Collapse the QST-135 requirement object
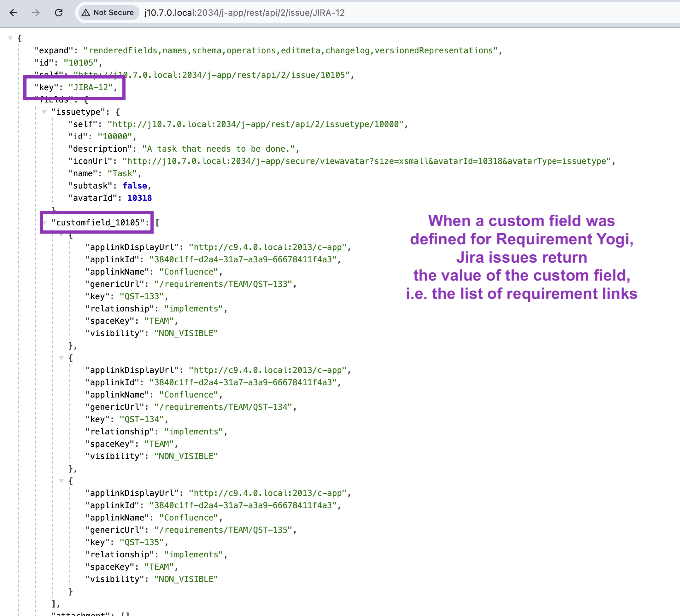 click(x=62, y=481)
